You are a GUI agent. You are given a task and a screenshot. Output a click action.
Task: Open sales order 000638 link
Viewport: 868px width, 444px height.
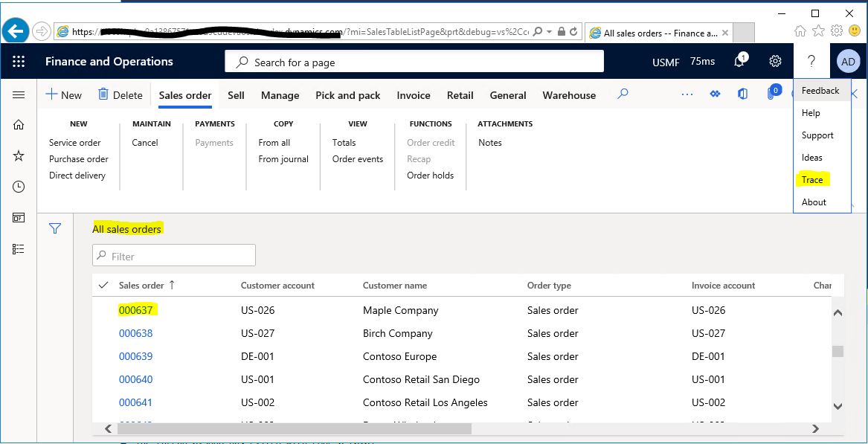click(x=135, y=333)
